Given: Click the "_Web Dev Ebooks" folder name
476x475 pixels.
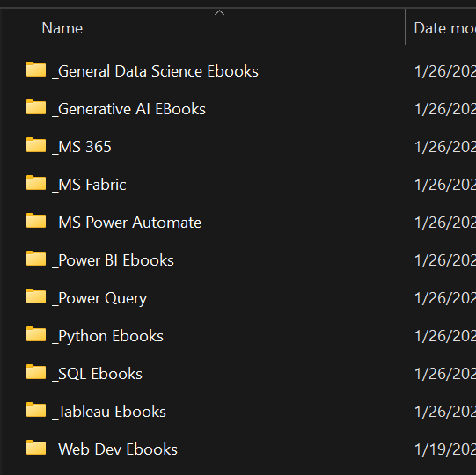Looking at the screenshot, I should 114,450.
